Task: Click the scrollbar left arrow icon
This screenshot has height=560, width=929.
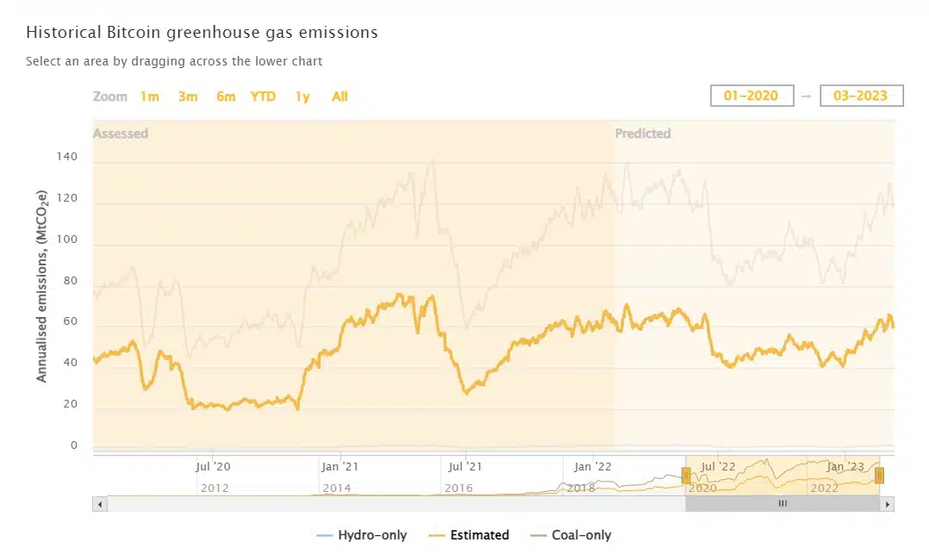Action: point(99,503)
